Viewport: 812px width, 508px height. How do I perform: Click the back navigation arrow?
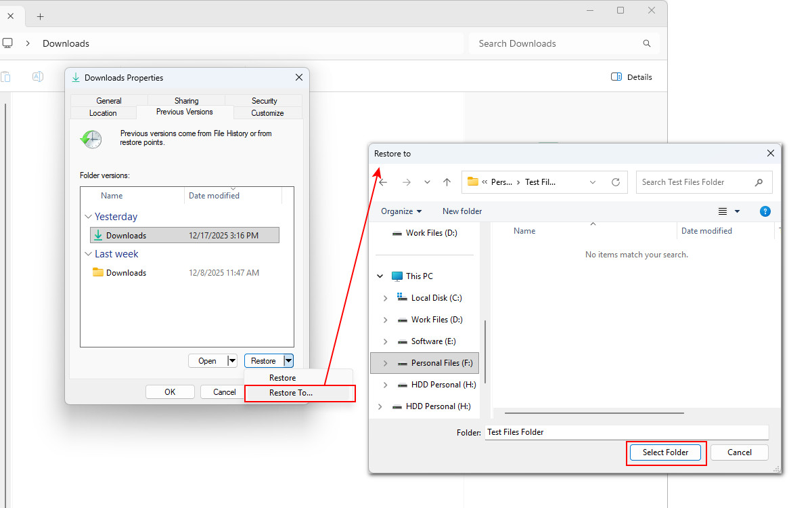(x=384, y=182)
